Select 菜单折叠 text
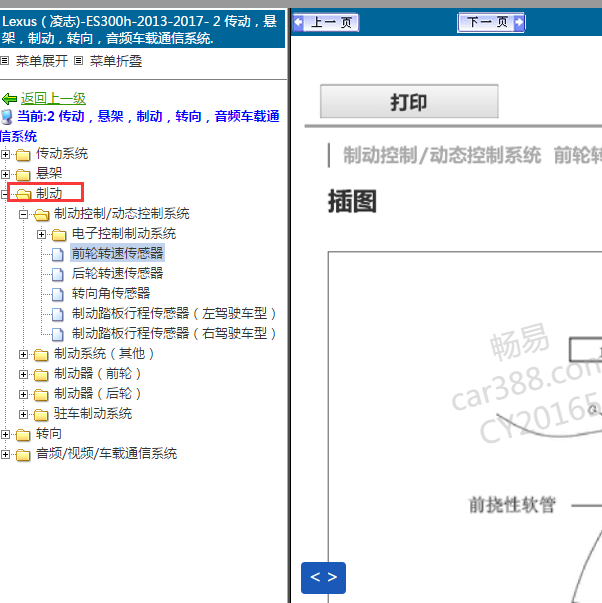The image size is (602, 603). [x=116, y=61]
